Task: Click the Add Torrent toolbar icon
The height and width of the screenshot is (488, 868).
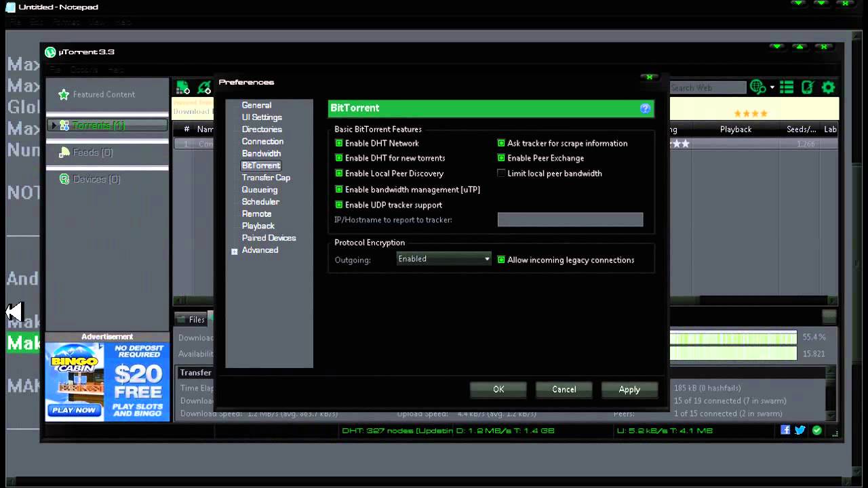Action: [182, 87]
